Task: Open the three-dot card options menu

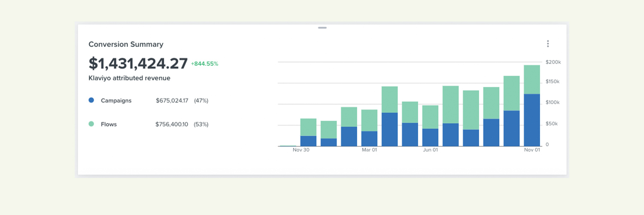Action: 548,44
